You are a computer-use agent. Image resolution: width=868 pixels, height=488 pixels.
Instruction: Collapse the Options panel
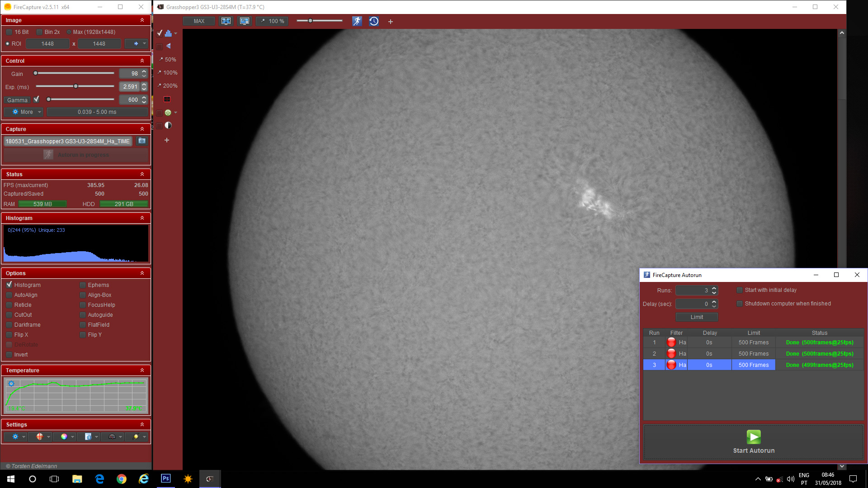[142, 273]
